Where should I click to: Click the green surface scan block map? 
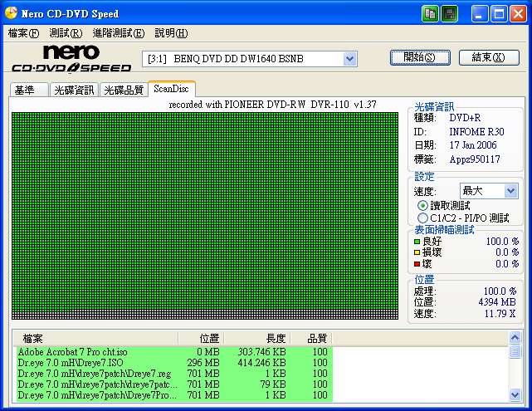205,216
